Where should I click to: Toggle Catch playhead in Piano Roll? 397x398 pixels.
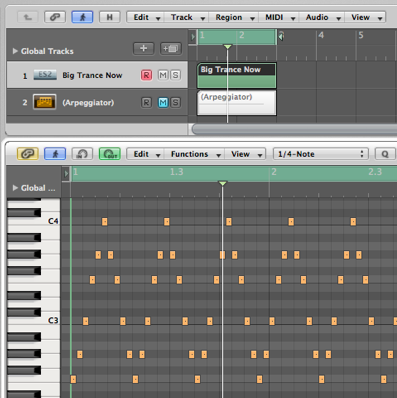55,154
